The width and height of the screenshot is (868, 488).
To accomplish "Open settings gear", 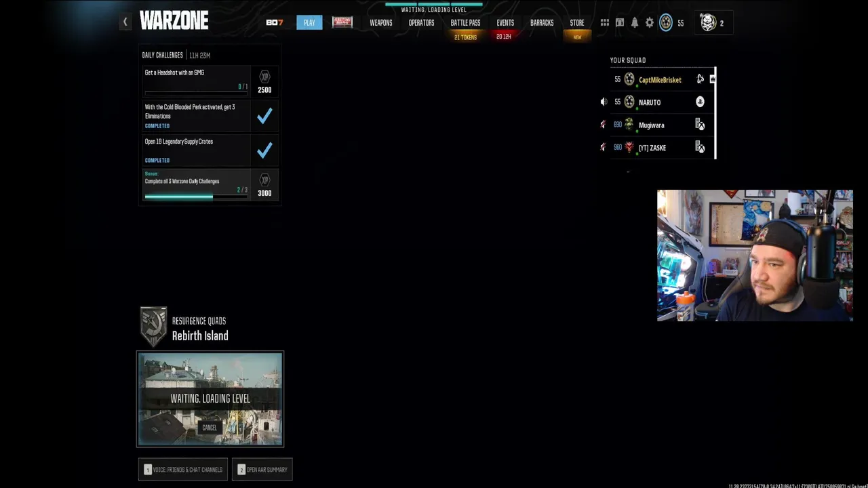I will coord(650,22).
